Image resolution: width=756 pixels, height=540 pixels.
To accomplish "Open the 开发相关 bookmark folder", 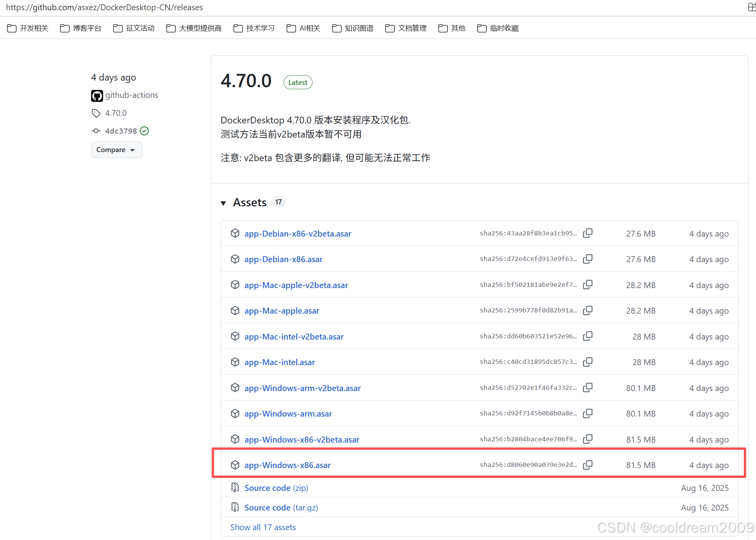I will (x=28, y=28).
